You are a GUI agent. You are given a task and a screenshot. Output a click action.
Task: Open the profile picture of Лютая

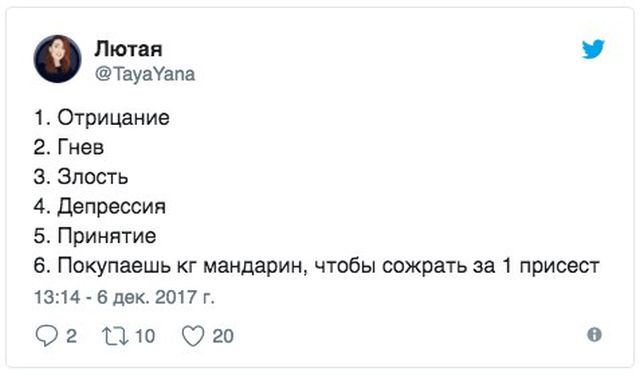pos(57,59)
